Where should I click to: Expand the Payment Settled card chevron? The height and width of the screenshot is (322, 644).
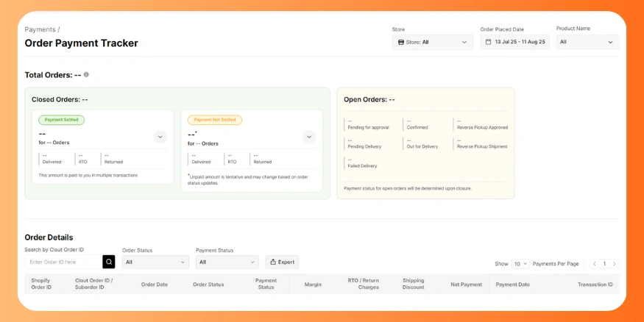[x=160, y=137]
